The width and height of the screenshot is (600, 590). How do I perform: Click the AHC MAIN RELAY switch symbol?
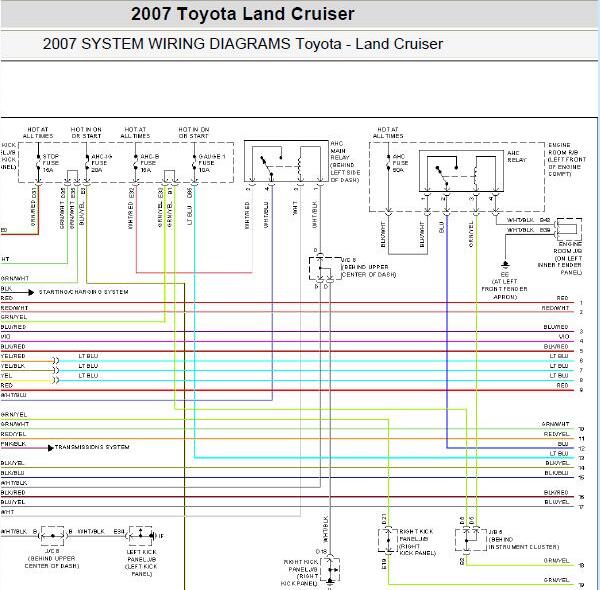[x=271, y=163]
